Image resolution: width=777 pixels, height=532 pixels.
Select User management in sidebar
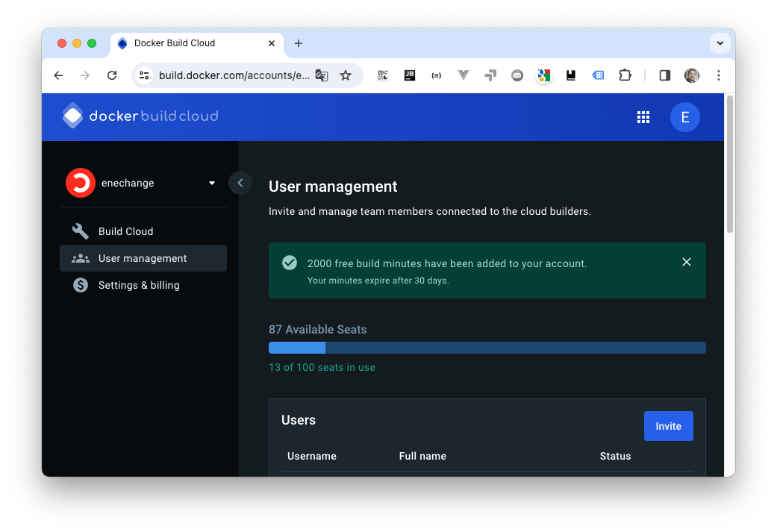point(143,258)
